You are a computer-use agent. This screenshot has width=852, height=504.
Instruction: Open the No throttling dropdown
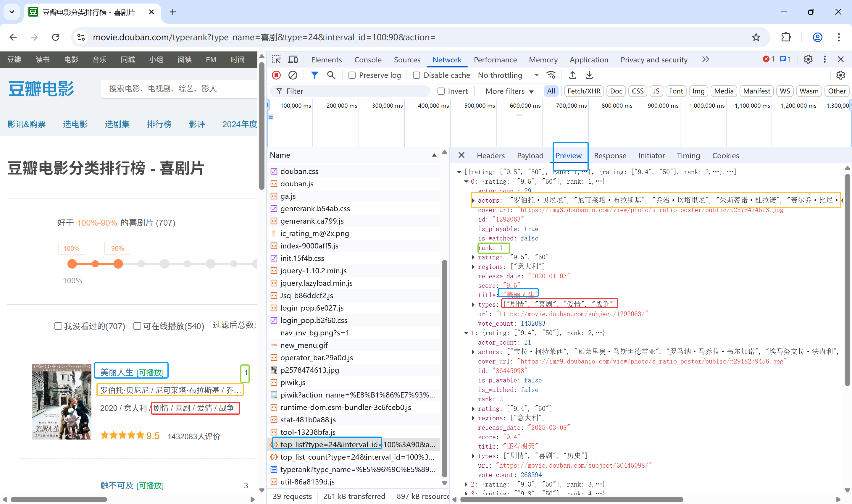coord(508,75)
